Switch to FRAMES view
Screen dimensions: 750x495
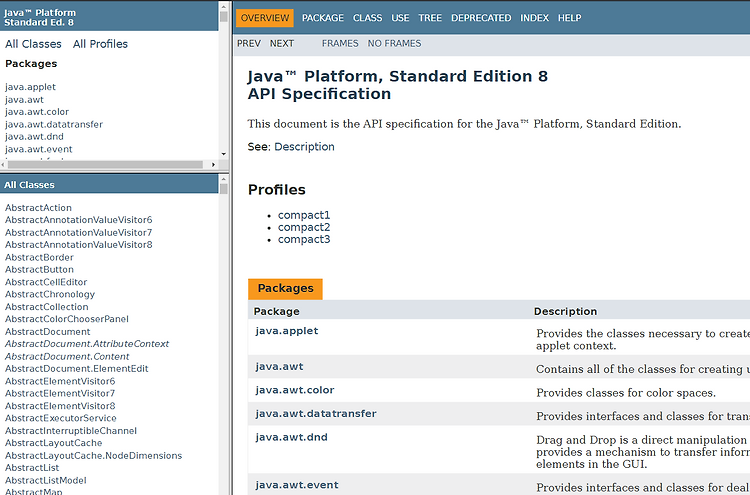(340, 44)
